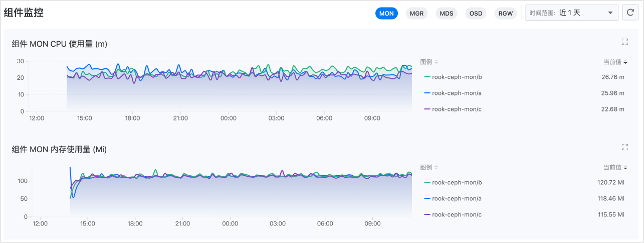Switch to the MDS component tab
Viewport: 644px width, 243px height.
pyautogui.click(x=446, y=14)
